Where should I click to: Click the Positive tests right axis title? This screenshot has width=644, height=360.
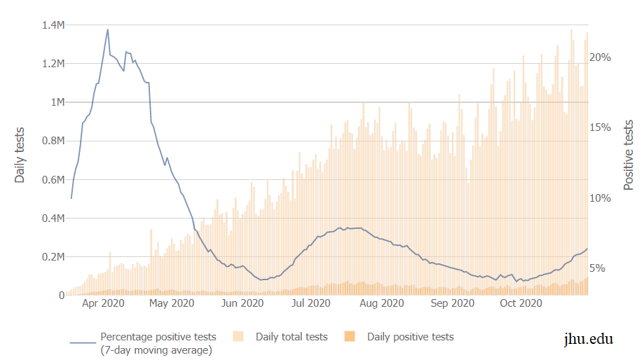629,155
